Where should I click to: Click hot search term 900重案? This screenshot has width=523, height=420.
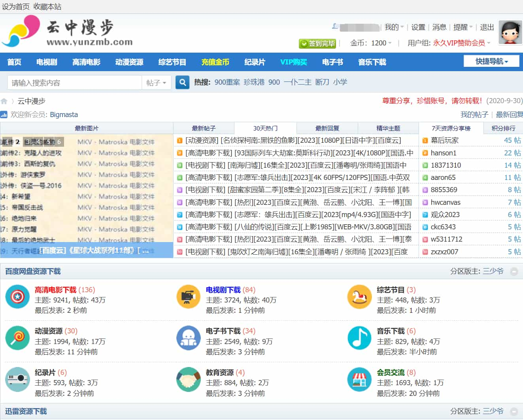(x=227, y=82)
